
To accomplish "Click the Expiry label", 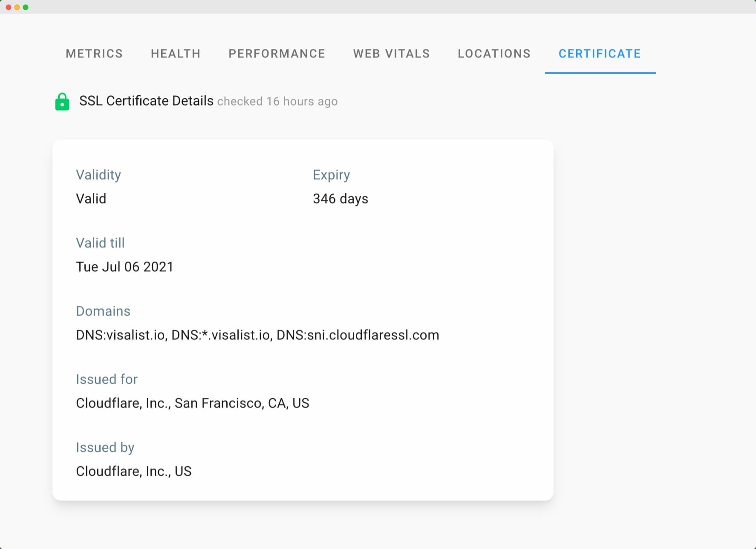I will click(332, 175).
